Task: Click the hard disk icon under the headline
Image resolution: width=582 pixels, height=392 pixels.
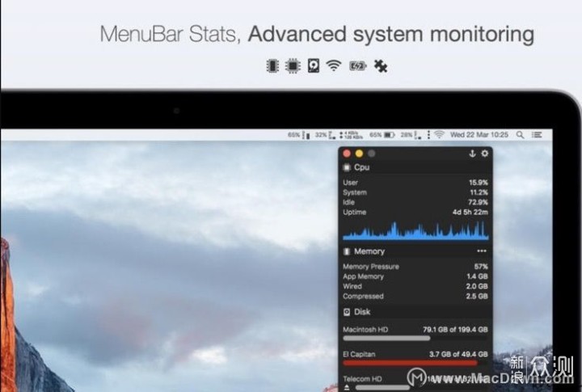Action: (x=314, y=65)
